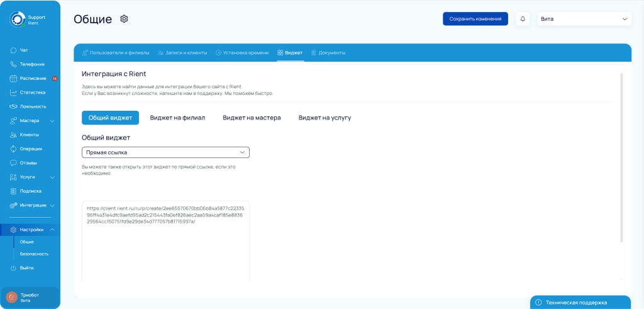Open notifications bell icon

click(x=523, y=19)
